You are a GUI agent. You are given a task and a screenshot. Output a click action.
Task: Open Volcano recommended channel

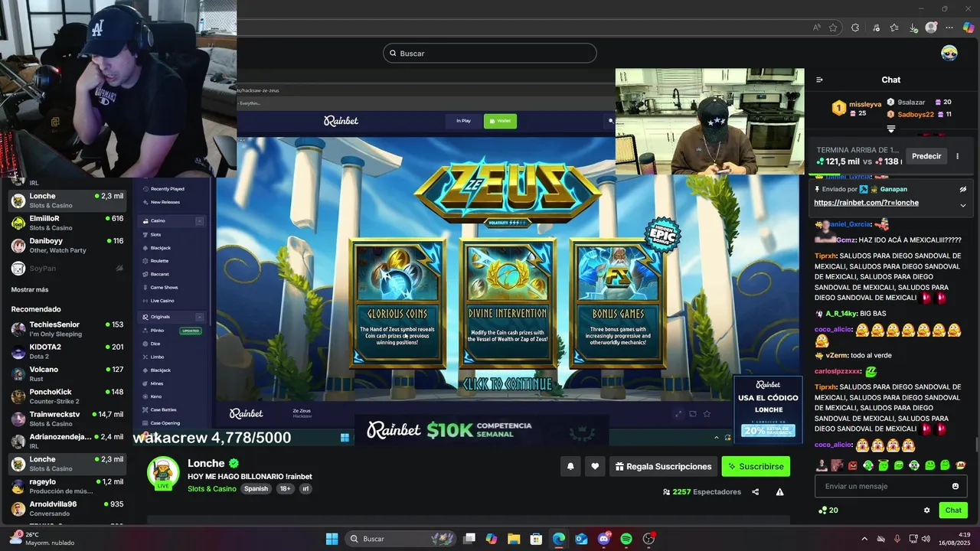pos(67,374)
